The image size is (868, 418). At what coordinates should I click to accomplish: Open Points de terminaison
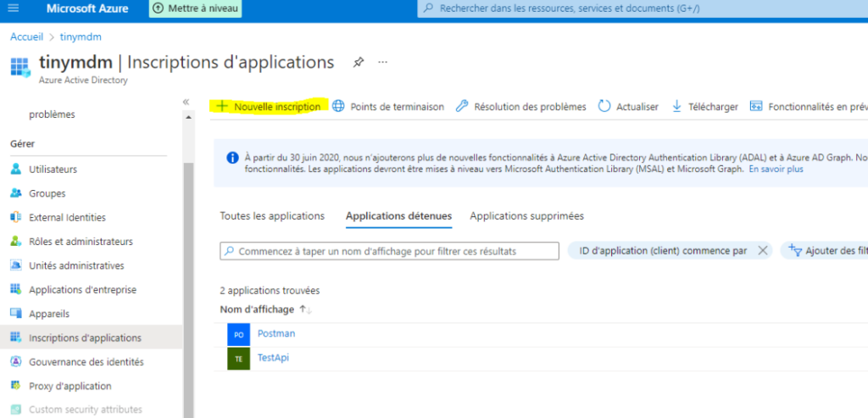pos(388,107)
